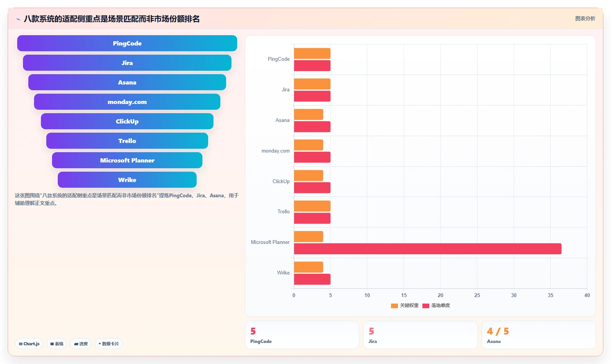Click Asana's red bar in chart
Viewport: 611px width, 364px height.
click(x=312, y=127)
